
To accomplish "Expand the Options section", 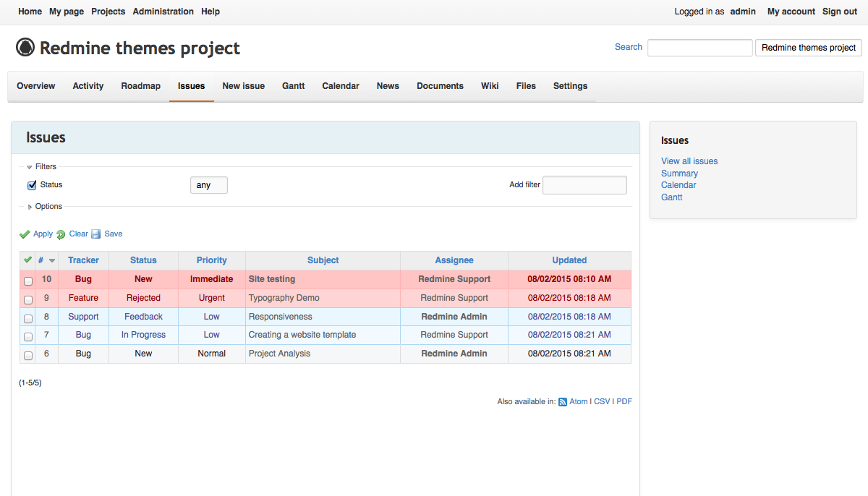I will coord(44,206).
